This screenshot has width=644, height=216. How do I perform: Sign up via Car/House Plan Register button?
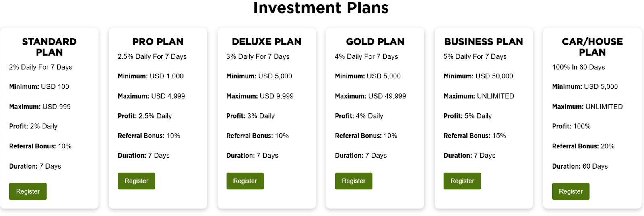tap(570, 191)
